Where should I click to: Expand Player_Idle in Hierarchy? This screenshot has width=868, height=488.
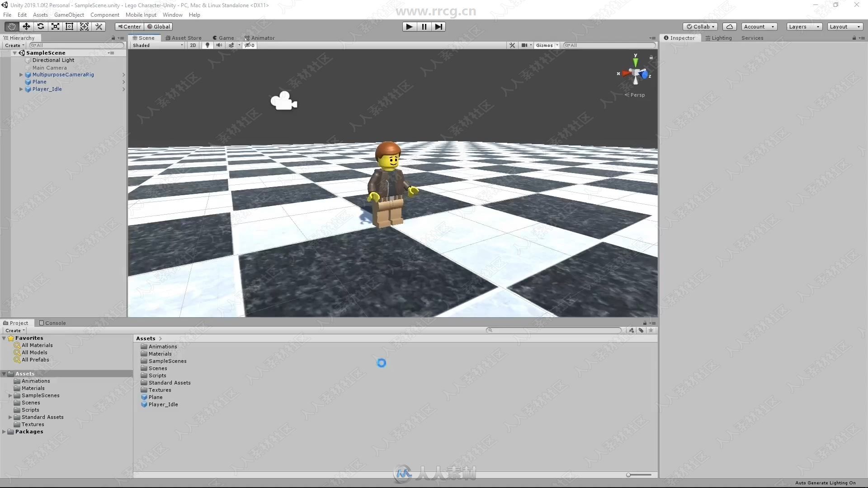point(21,89)
